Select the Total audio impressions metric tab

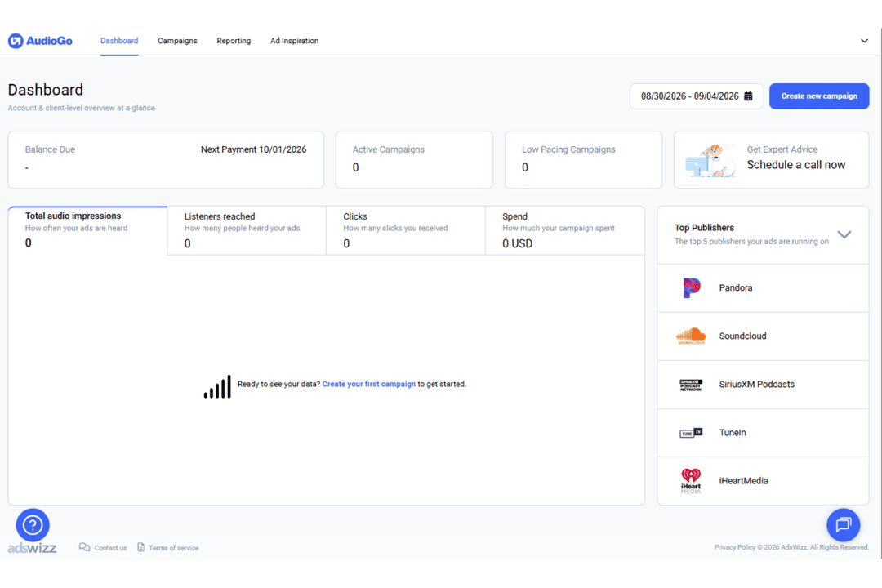pos(87,230)
